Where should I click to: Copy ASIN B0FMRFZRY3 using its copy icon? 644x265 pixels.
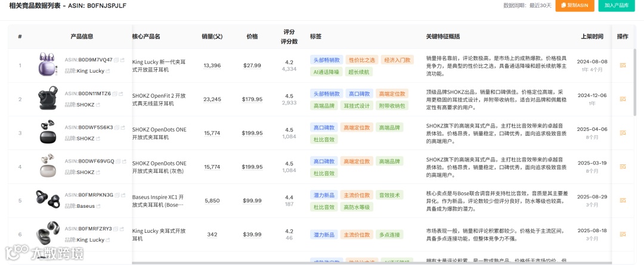[116, 229]
